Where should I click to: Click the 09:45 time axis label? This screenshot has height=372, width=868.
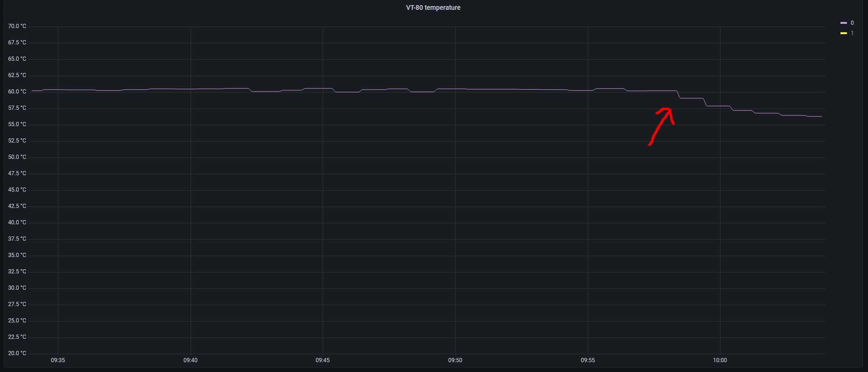(323, 360)
